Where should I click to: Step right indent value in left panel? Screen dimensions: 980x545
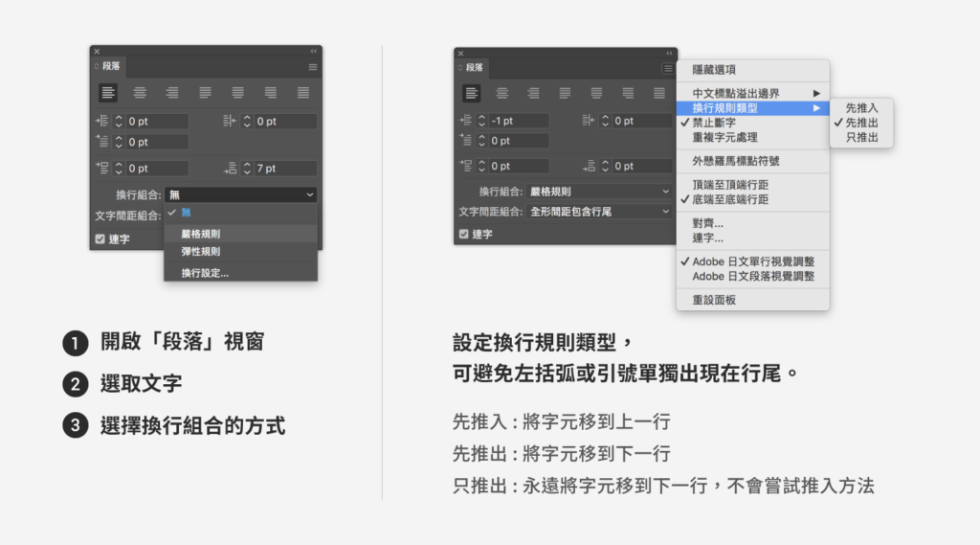[x=247, y=122]
